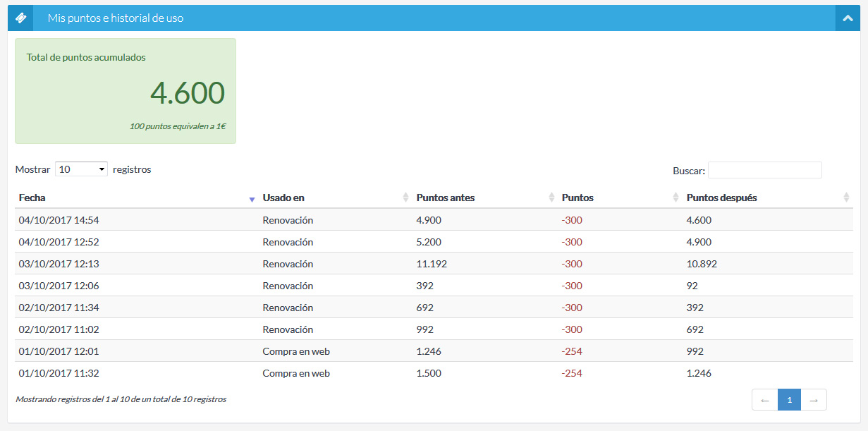Click sort arrows on Puntos column
The image size is (868, 431).
pyautogui.click(x=676, y=198)
